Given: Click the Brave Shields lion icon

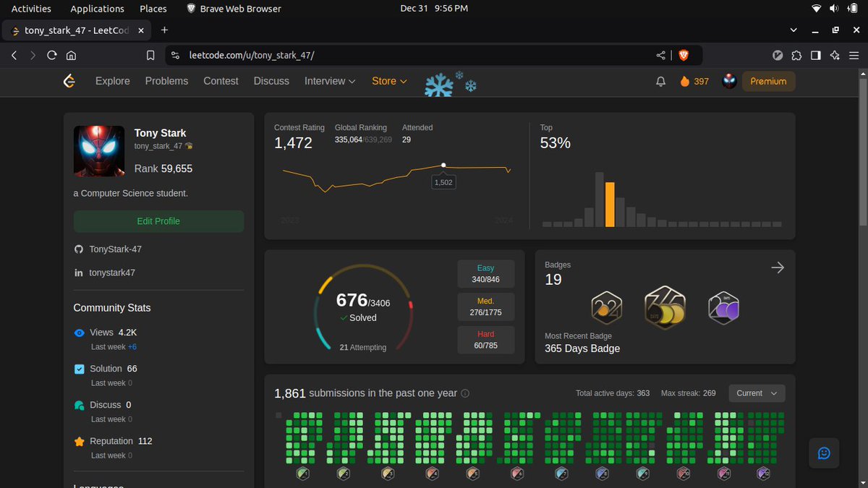Looking at the screenshot, I should click(x=684, y=55).
